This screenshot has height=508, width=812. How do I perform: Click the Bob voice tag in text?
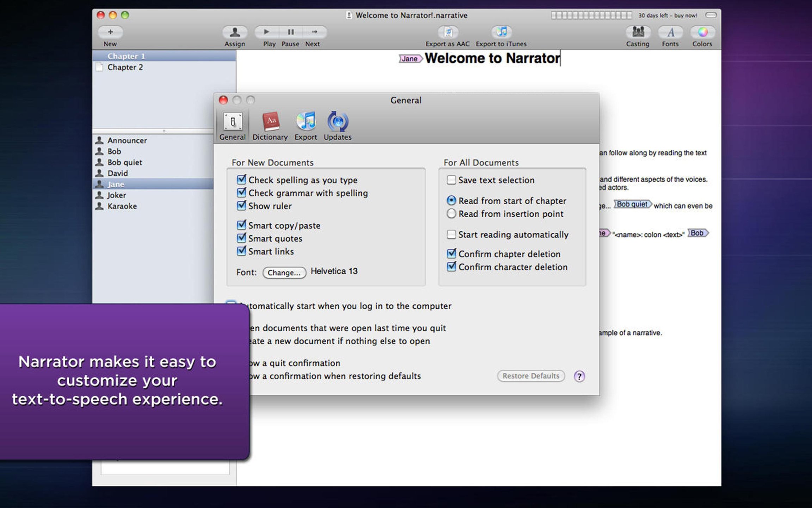(x=698, y=233)
